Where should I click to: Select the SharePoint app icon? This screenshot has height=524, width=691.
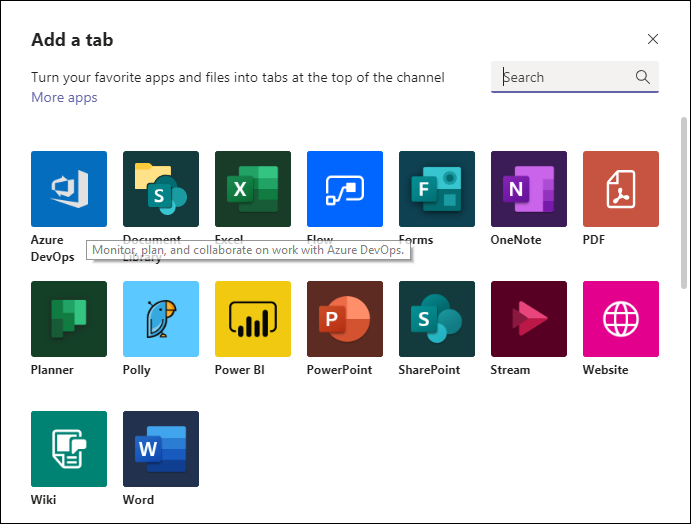[x=437, y=319]
